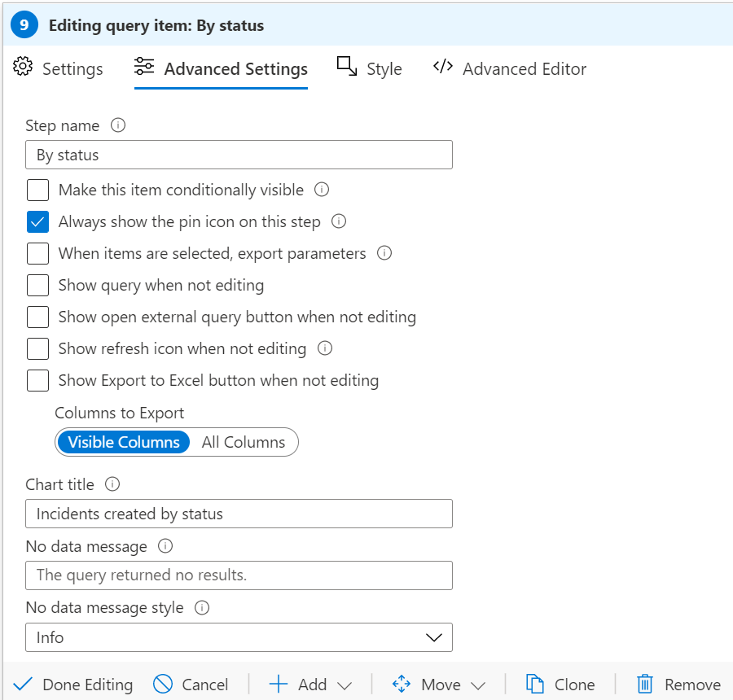Screen dimensions: 733x700
Task: Click Done Editing to save changes
Action: (x=73, y=685)
